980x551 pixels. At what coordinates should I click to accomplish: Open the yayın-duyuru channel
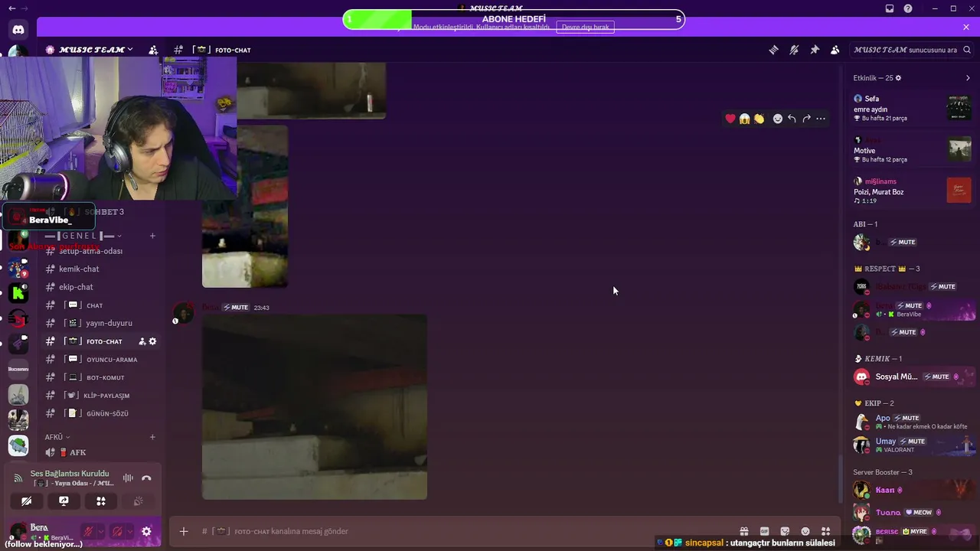[x=101, y=323]
